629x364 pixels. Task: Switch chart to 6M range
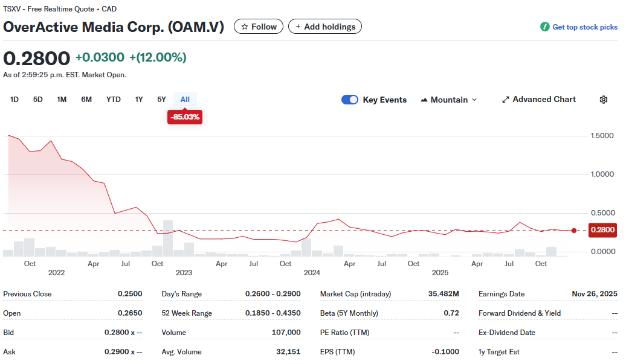(86, 100)
